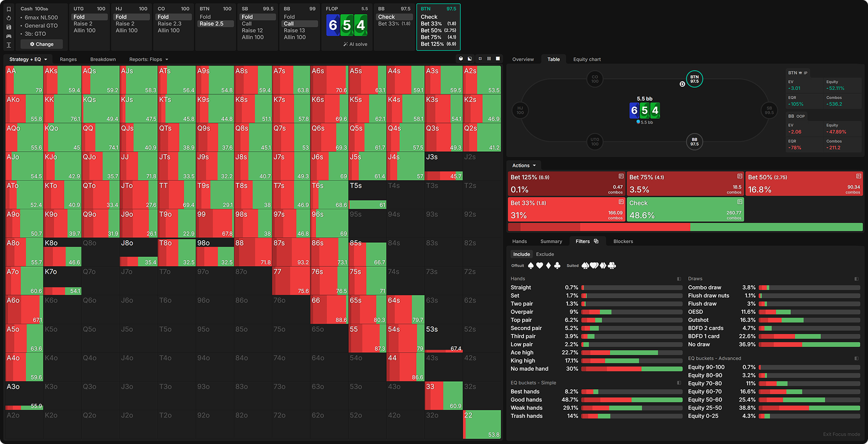Toggle the Hands section layout icon
This screenshot has width=868, height=444.
[x=679, y=279]
